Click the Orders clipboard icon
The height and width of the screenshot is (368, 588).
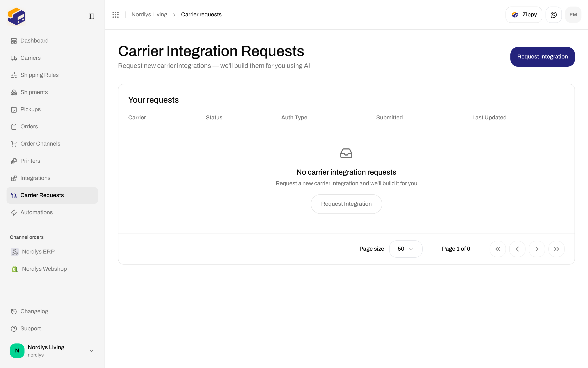pos(14,127)
